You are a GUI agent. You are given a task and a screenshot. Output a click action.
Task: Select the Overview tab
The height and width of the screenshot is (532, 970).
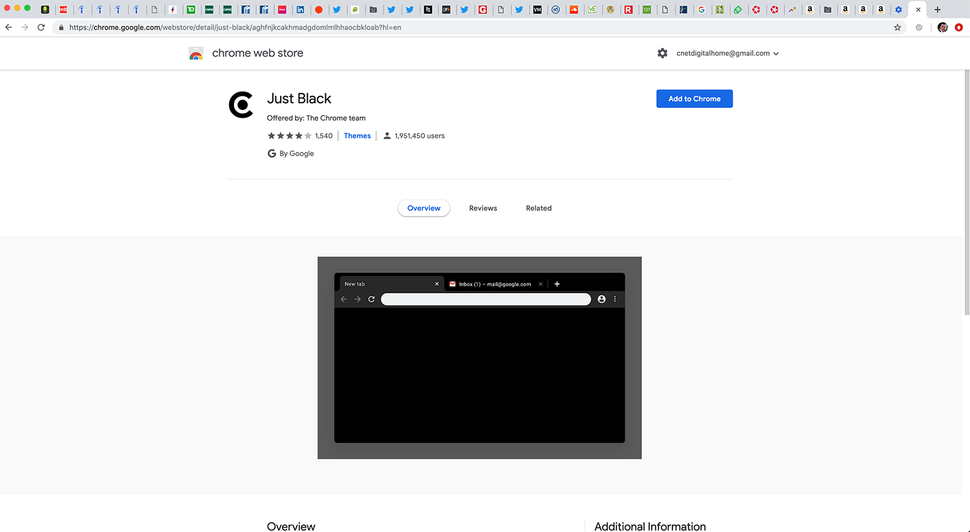pyautogui.click(x=424, y=208)
